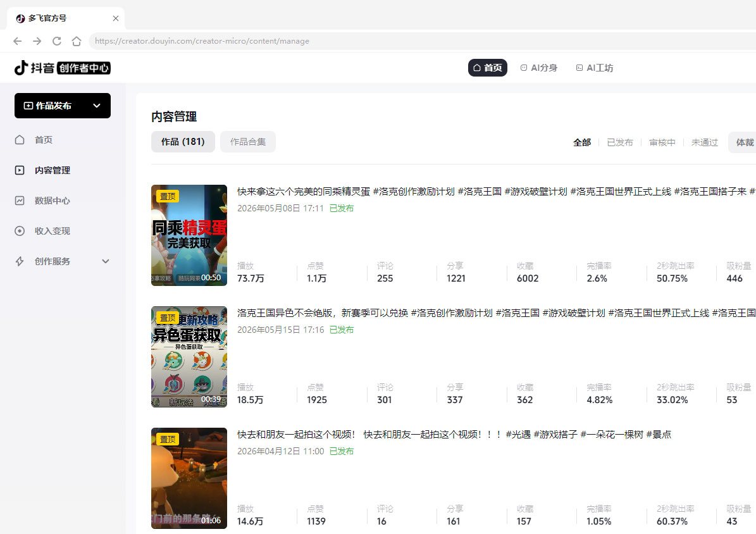Open 收入变现 in the sidebar
Image resolution: width=756 pixels, height=534 pixels.
coord(52,231)
